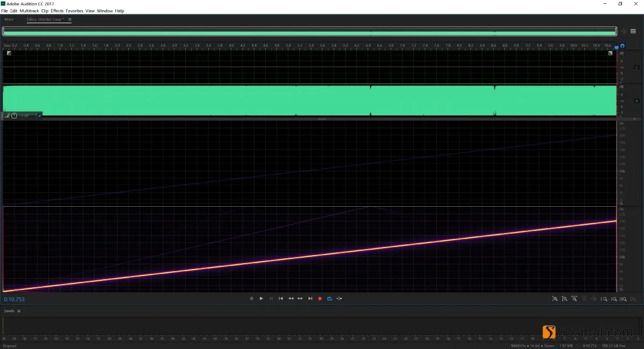Move playhead to next marker

pos(310,299)
